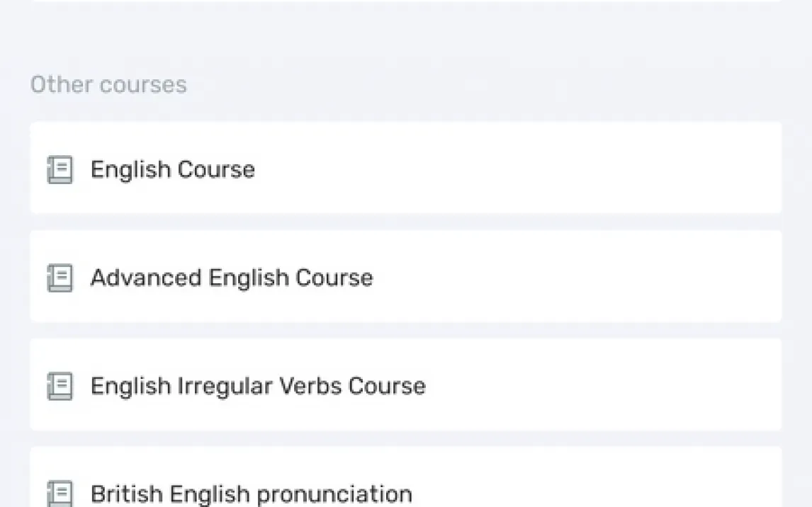Tap empty right side of Advanced English Course row

point(638,276)
